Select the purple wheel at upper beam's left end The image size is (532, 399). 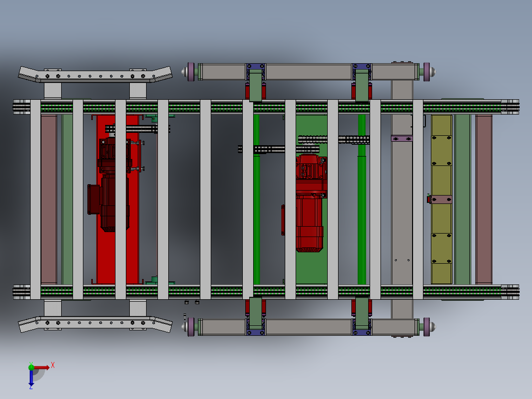click(191, 72)
